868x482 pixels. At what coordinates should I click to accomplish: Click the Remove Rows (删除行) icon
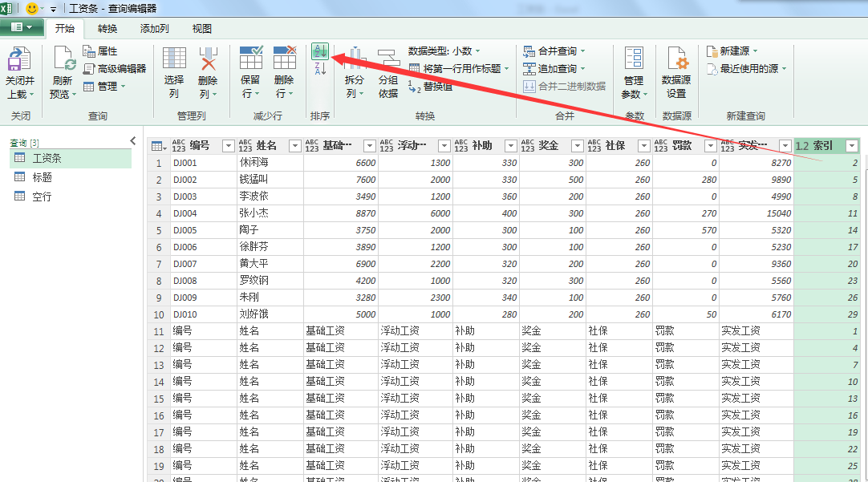(x=284, y=58)
